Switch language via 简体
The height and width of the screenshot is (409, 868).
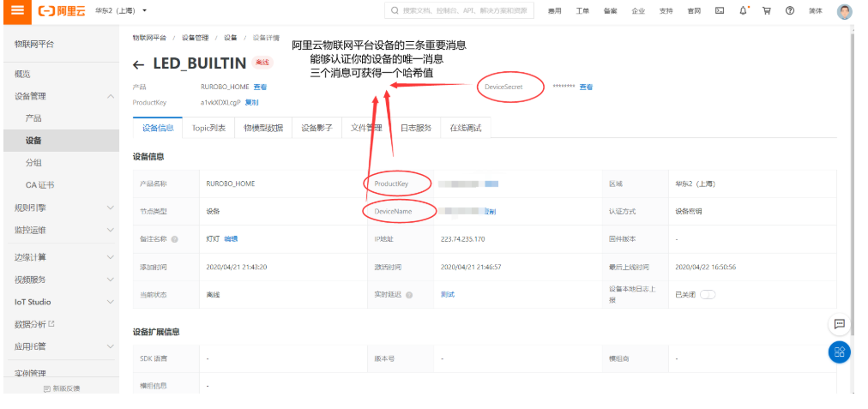pyautogui.click(x=816, y=11)
